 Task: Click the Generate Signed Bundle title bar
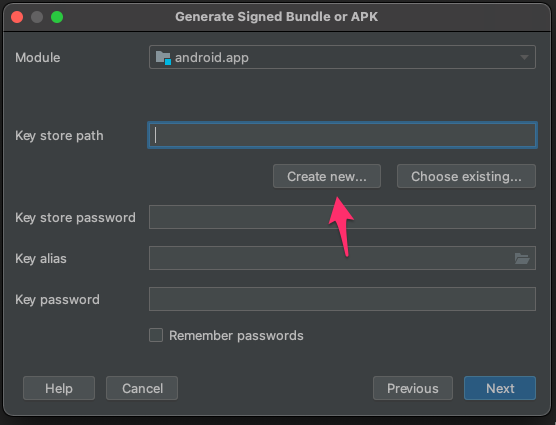coord(277,17)
